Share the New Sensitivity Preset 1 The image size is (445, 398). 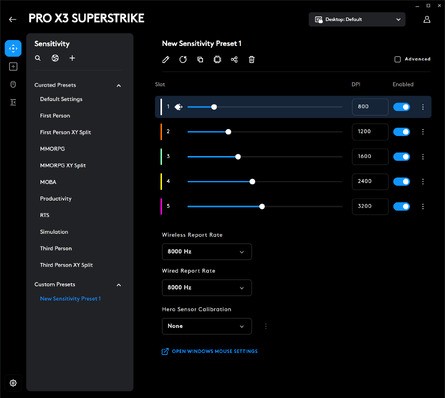coord(234,60)
